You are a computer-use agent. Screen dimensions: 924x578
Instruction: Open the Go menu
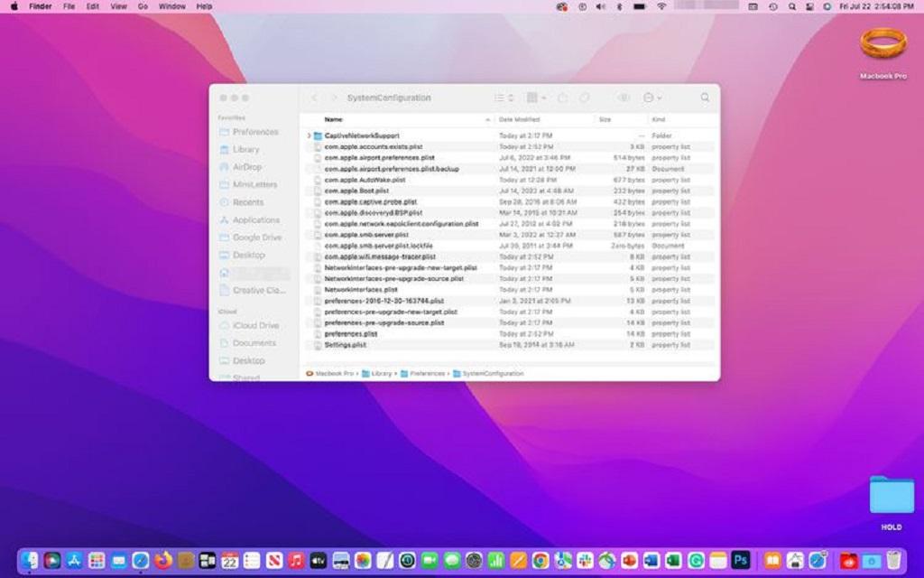143,6
